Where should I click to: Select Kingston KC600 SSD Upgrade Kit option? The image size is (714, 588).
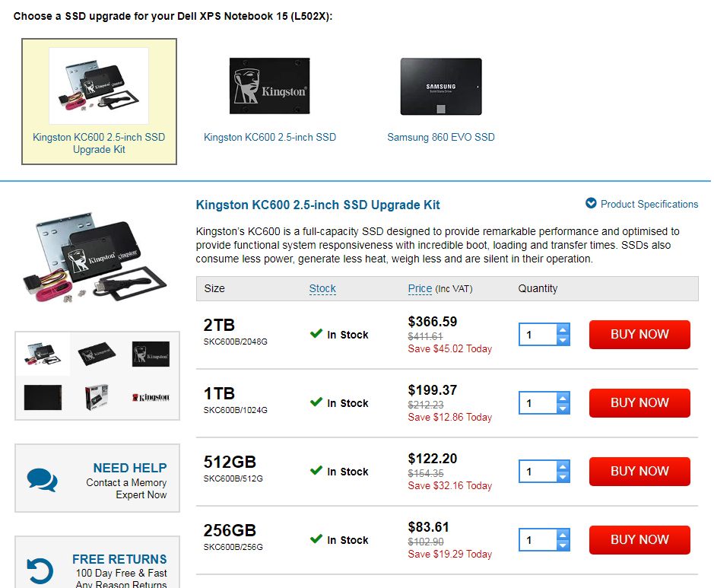pos(99,101)
